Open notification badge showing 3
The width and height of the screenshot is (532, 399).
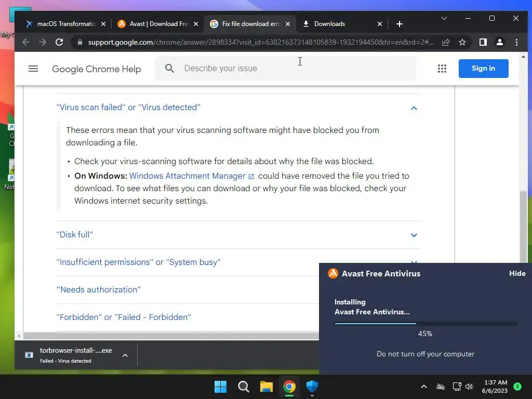pos(517,387)
